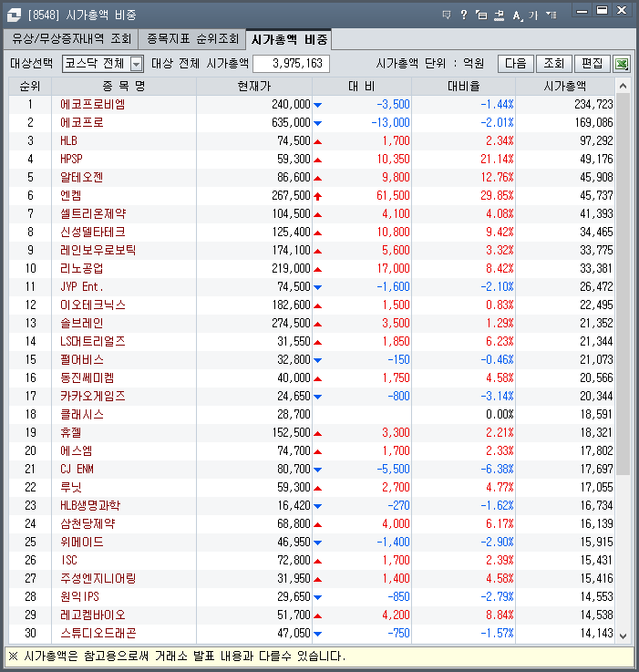Select stock 레고켐바이오
The width and height of the screenshot is (639, 672).
tap(93, 615)
